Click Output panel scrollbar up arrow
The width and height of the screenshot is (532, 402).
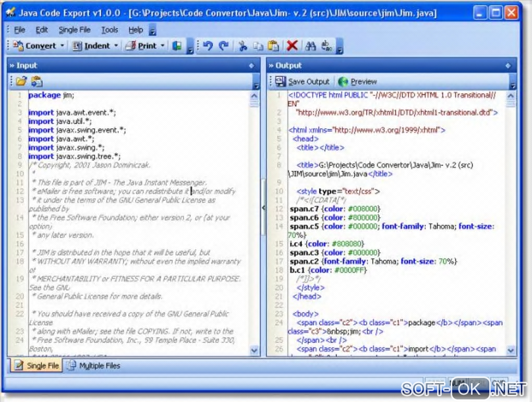coord(510,95)
